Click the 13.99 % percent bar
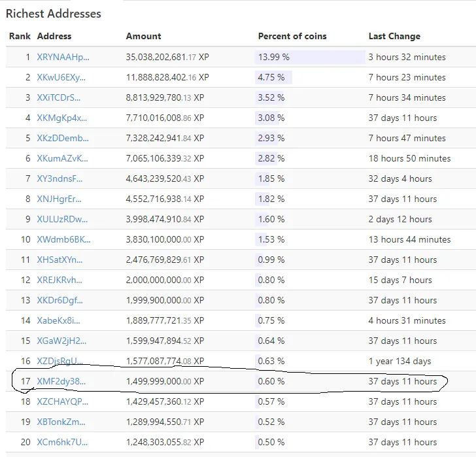The width and height of the screenshot is (476, 457). click(310, 57)
